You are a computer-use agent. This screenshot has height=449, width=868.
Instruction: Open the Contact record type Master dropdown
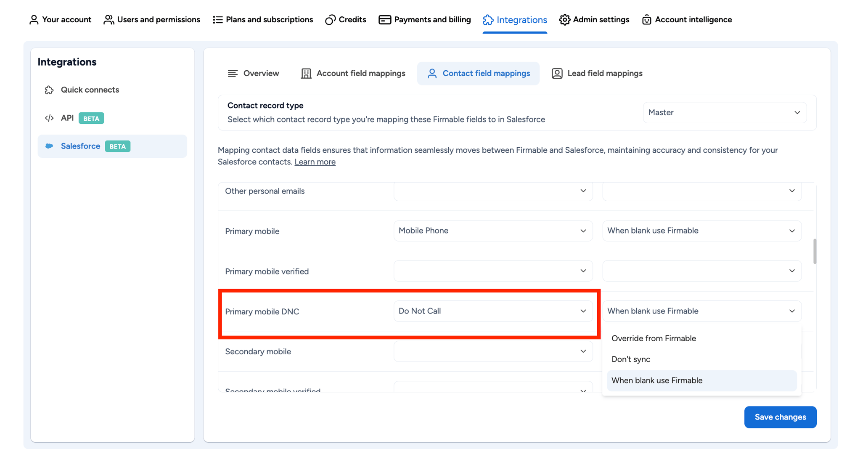(724, 112)
